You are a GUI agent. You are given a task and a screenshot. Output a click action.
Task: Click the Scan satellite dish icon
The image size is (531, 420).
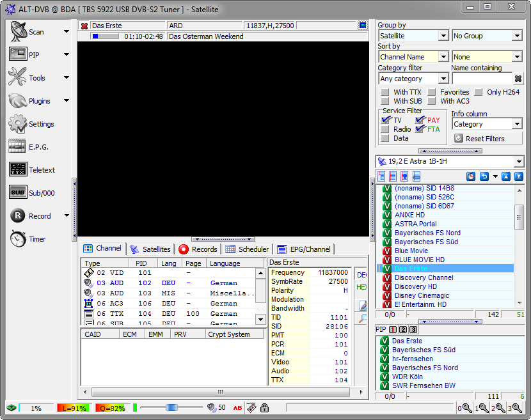coord(18,31)
